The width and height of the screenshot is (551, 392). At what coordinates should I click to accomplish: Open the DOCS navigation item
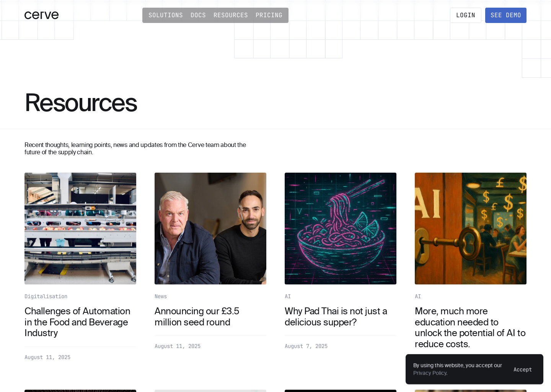pos(198,15)
